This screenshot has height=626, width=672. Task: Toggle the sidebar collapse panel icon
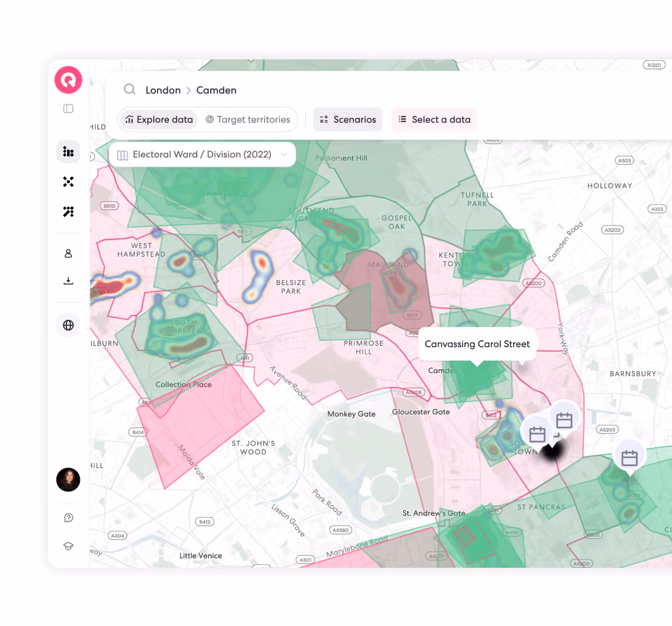tap(68, 109)
